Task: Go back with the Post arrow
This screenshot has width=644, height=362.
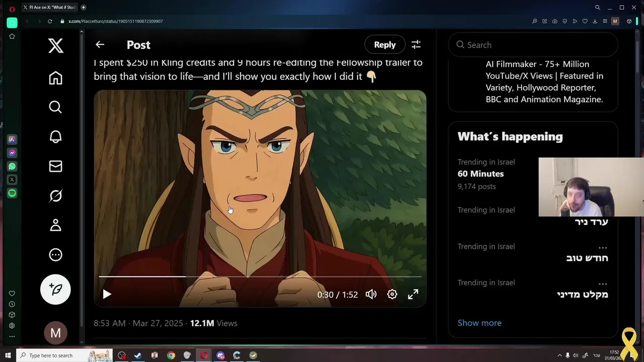Action: tap(100, 45)
